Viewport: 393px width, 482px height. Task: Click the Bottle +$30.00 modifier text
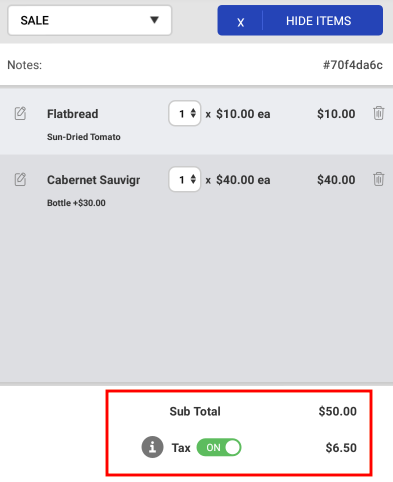[76, 203]
